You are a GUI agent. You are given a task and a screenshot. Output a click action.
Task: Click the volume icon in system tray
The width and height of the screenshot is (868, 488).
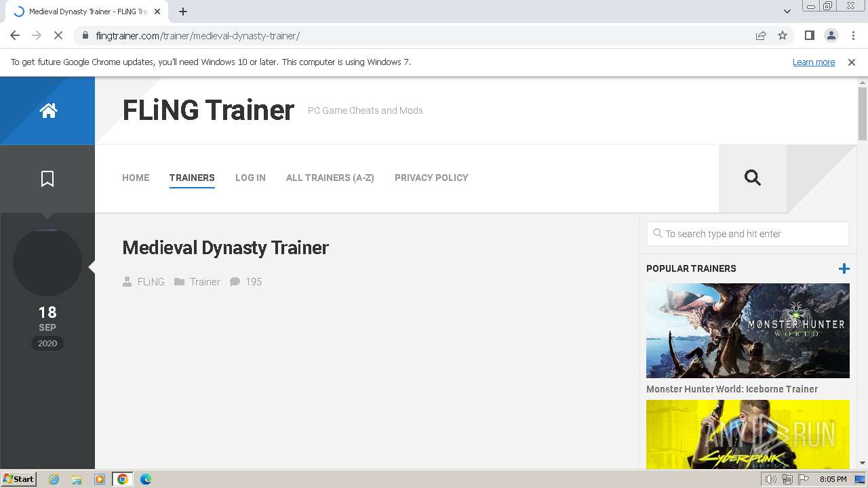pos(771,479)
